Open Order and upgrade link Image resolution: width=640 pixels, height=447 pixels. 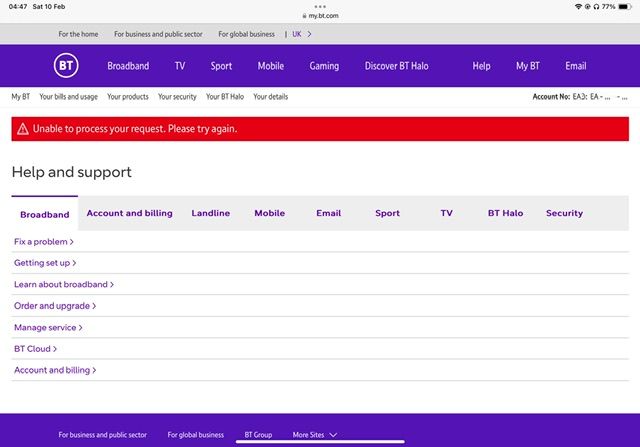[55, 306]
